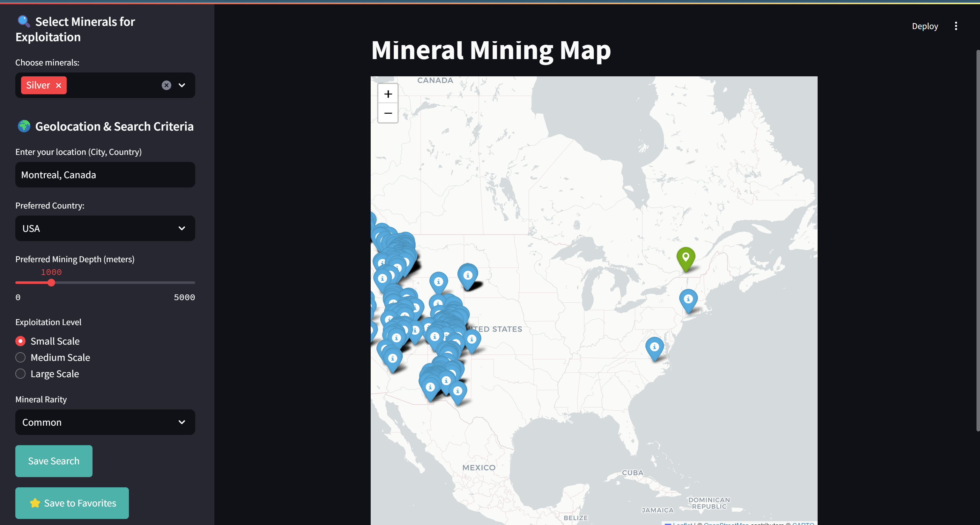
Task: Click the blue marker near Virginia coast
Action: click(654, 347)
